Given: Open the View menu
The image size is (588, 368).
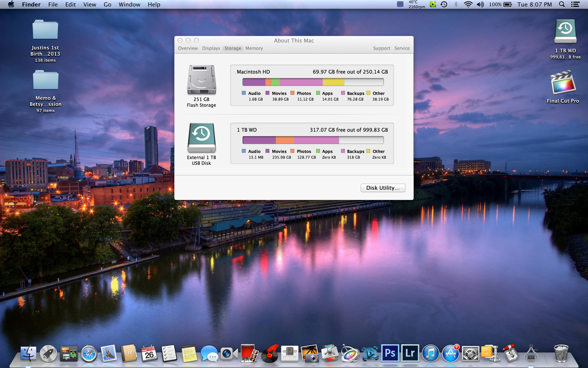Looking at the screenshot, I should click(90, 4).
